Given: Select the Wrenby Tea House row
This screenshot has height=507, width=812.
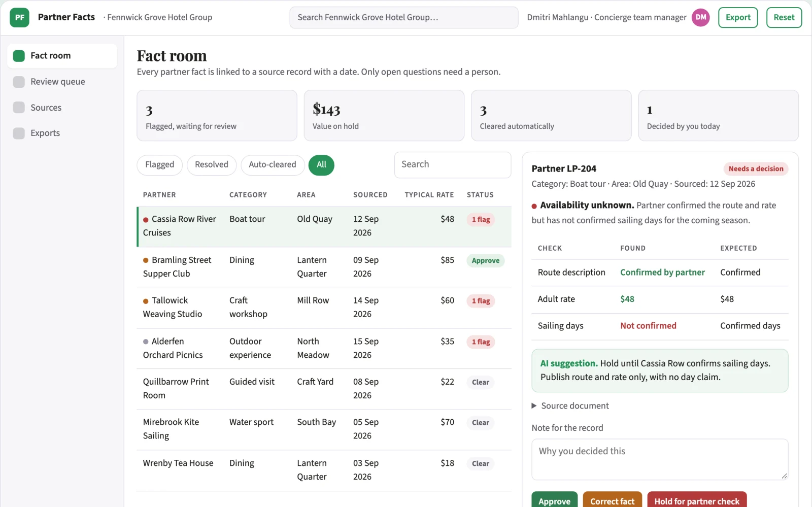Looking at the screenshot, I should click(324, 470).
